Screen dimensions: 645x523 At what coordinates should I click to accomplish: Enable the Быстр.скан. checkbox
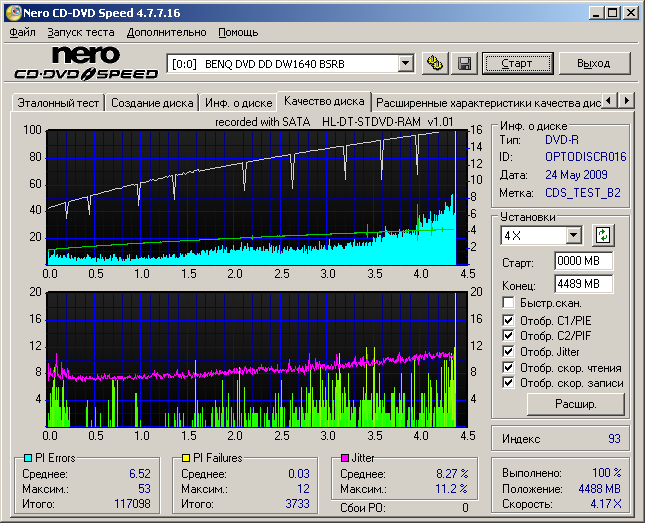click(509, 302)
